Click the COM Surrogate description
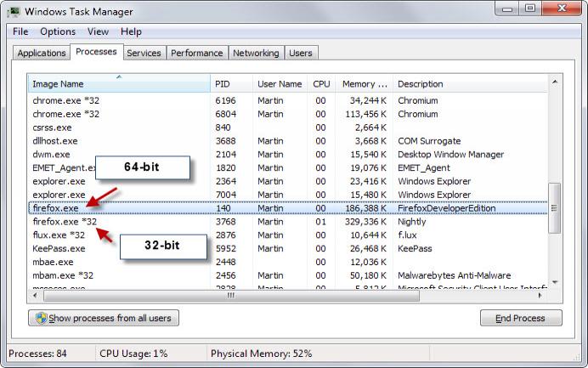The width and height of the screenshot is (588, 368). click(x=429, y=141)
